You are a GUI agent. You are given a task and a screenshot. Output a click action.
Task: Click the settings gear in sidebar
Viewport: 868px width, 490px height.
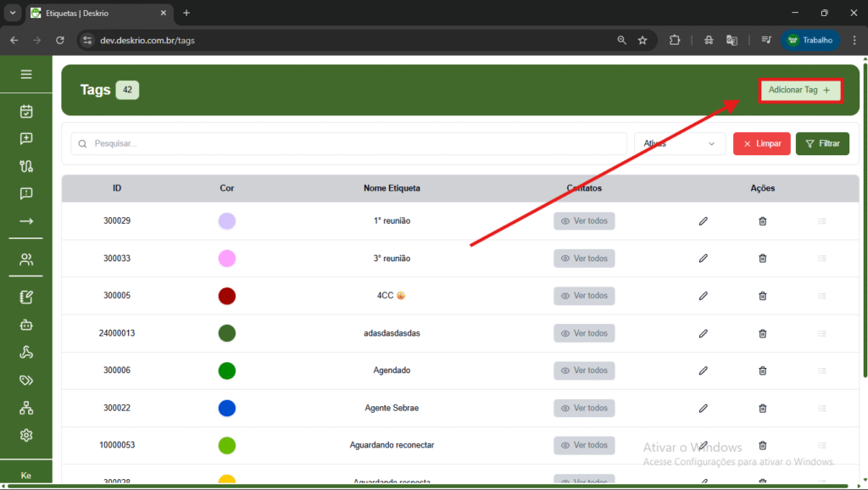pyautogui.click(x=26, y=435)
